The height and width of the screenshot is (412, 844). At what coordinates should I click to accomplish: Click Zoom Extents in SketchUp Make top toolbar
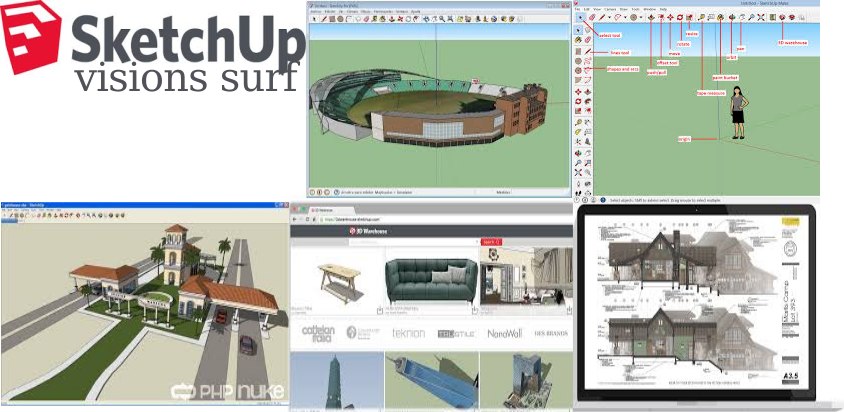tap(761, 17)
